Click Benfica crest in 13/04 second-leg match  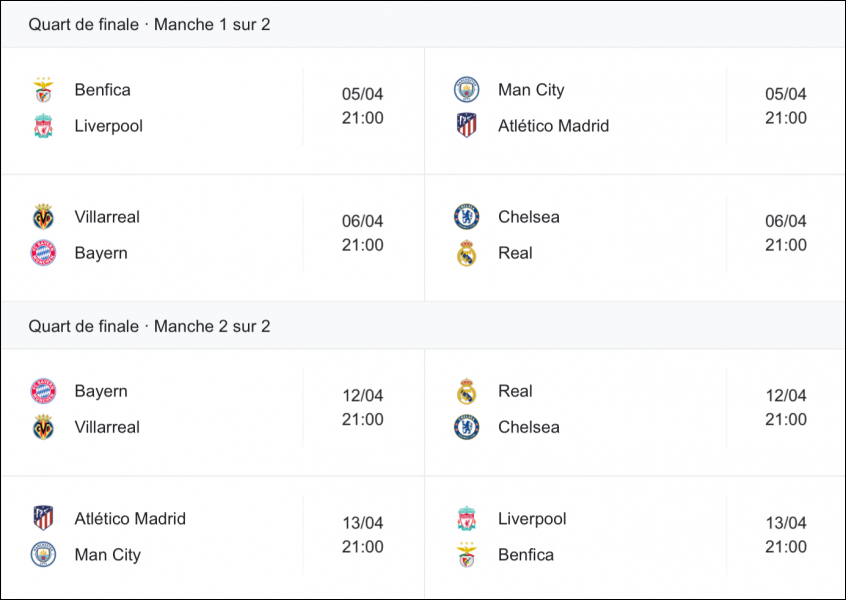466,554
